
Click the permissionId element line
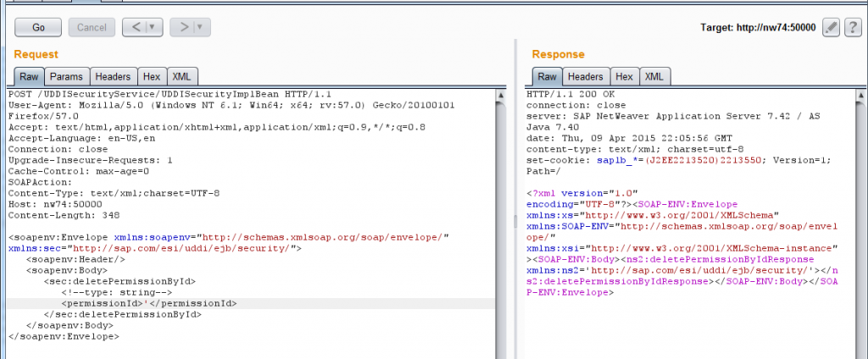pyautogui.click(x=149, y=304)
